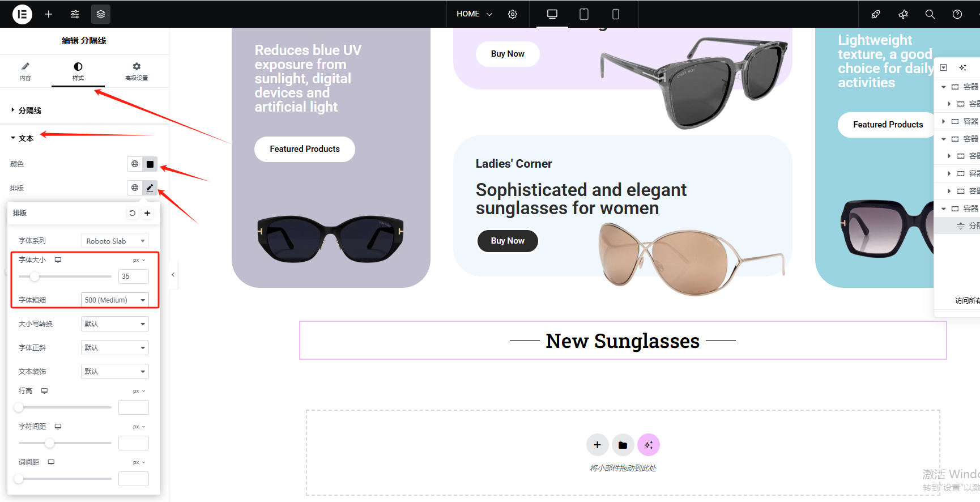Open the help question mark icon
This screenshot has height=502, width=980.
pyautogui.click(x=957, y=14)
